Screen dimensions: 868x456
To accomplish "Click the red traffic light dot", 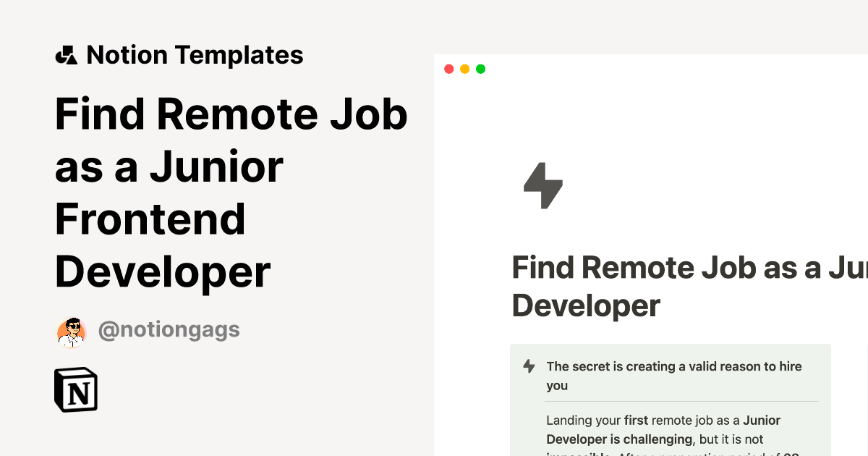I will click(x=449, y=69).
